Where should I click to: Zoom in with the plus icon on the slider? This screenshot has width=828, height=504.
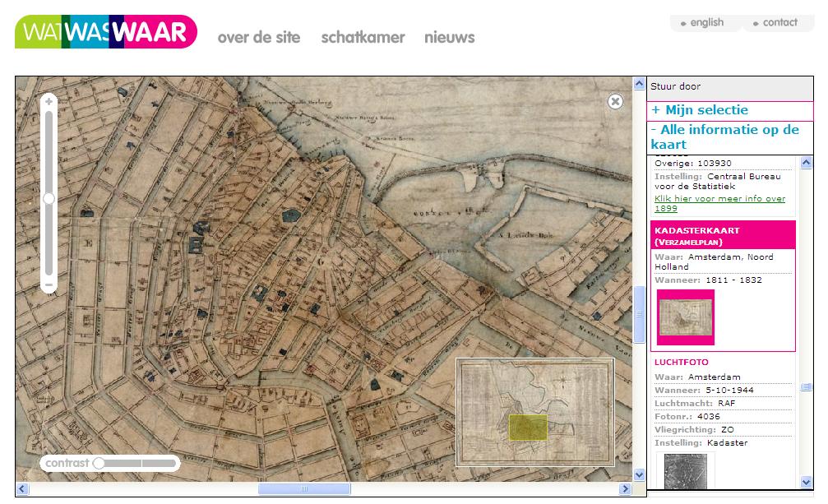(x=49, y=101)
